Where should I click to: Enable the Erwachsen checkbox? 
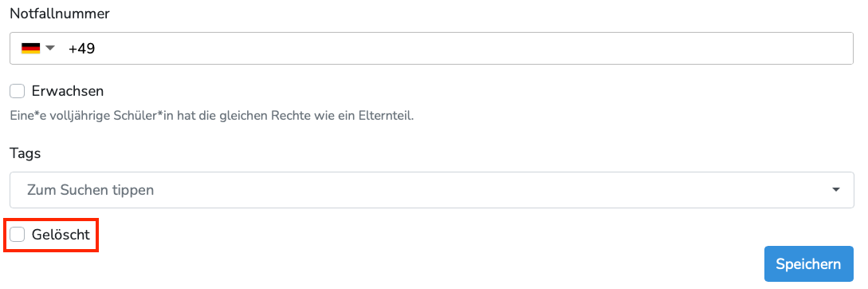click(18, 91)
